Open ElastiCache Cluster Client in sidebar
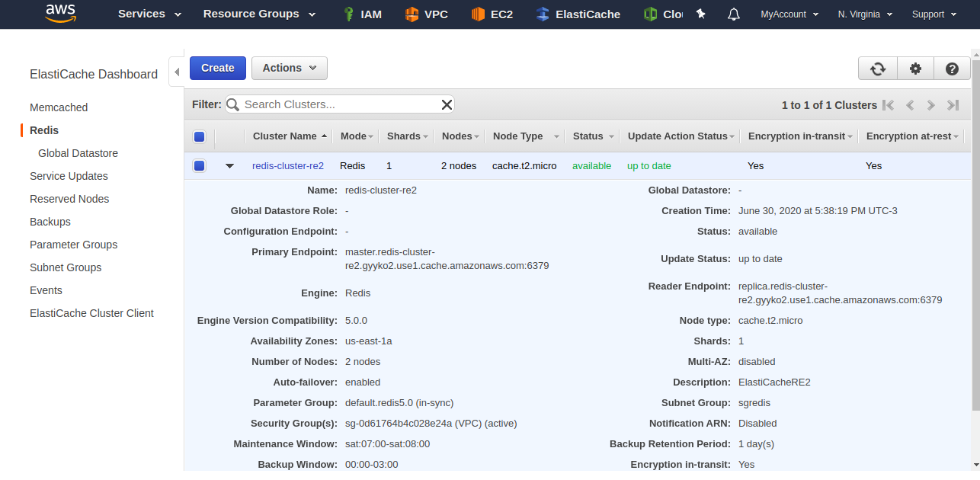 [91, 313]
